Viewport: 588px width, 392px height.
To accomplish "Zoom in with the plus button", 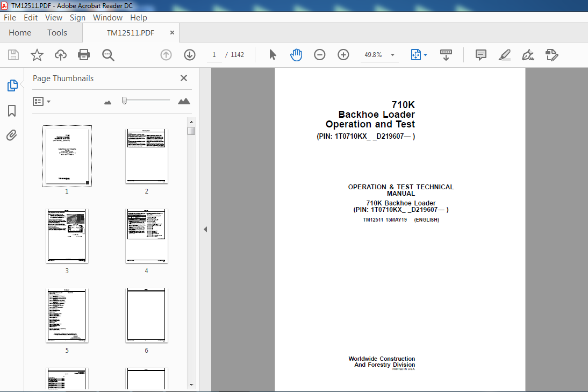I will (343, 55).
